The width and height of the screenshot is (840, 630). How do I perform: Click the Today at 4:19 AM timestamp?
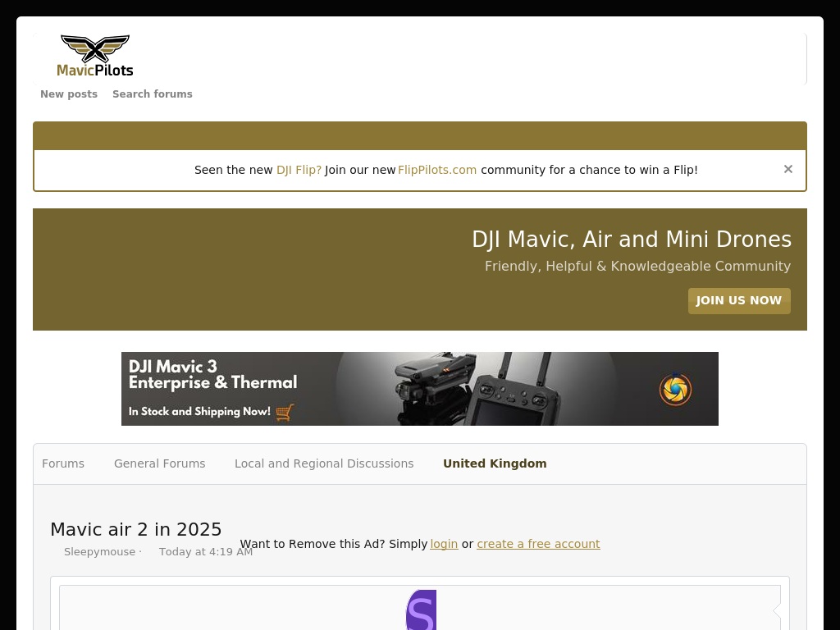pos(206,552)
